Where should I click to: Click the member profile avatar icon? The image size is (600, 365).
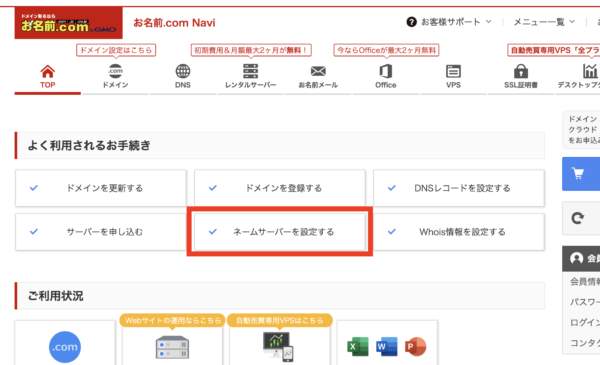(576, 259)
